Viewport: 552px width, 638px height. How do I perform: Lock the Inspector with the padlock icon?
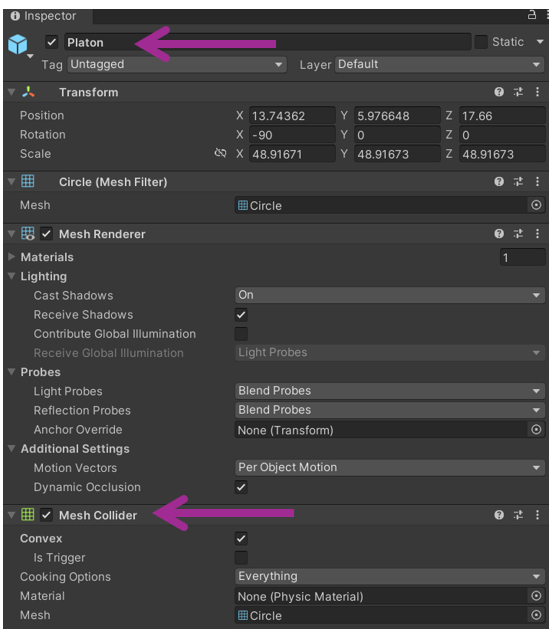pos(532,15)
